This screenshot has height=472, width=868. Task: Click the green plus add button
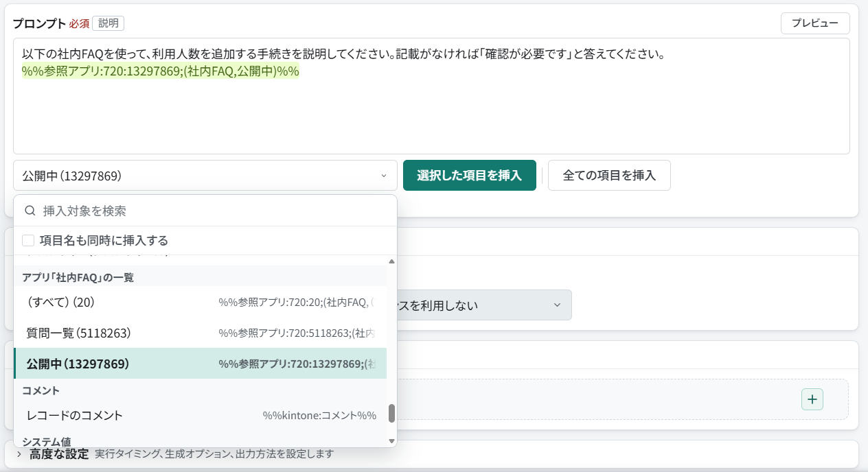pyautogui.click(x=812, y=399)
